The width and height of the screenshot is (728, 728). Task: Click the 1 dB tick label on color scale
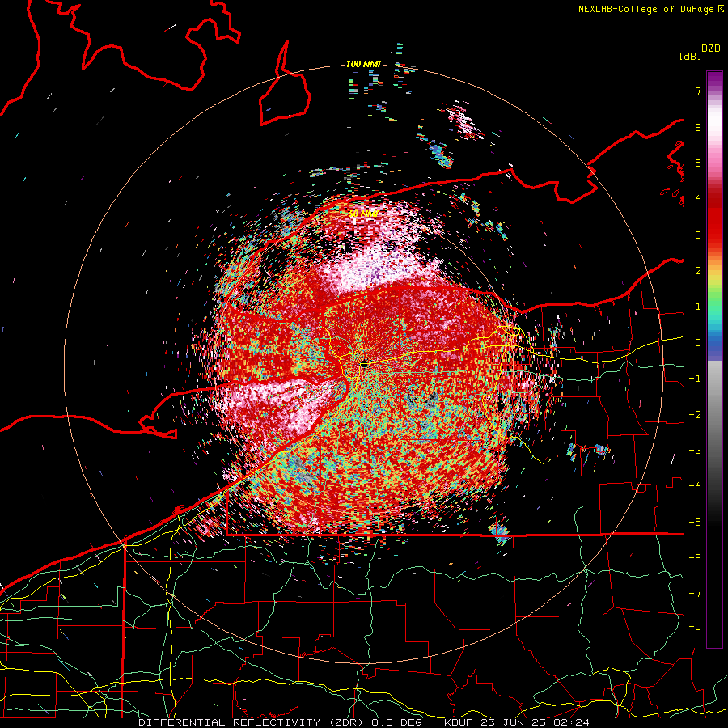698,307
